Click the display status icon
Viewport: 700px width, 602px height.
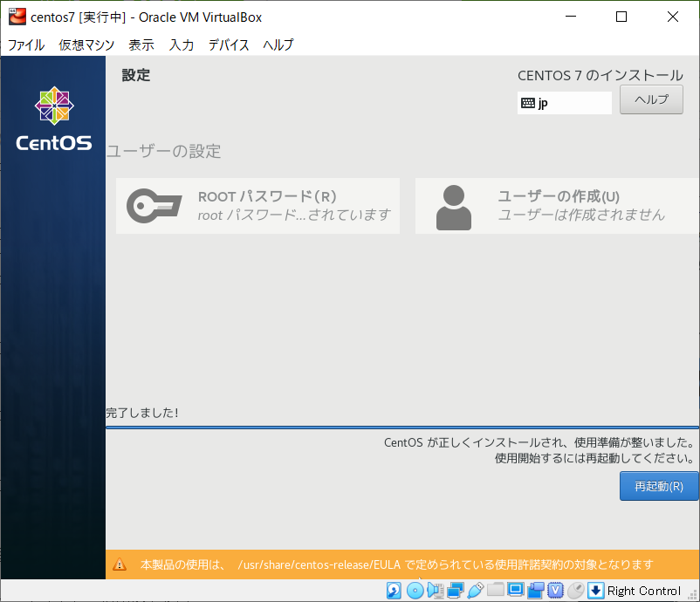pos(516,590)
